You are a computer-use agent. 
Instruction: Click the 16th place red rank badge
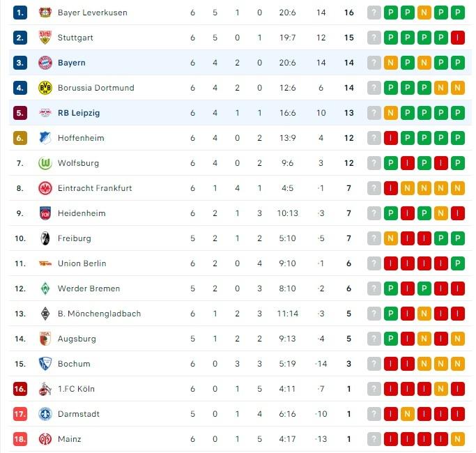tap(20, 389)
